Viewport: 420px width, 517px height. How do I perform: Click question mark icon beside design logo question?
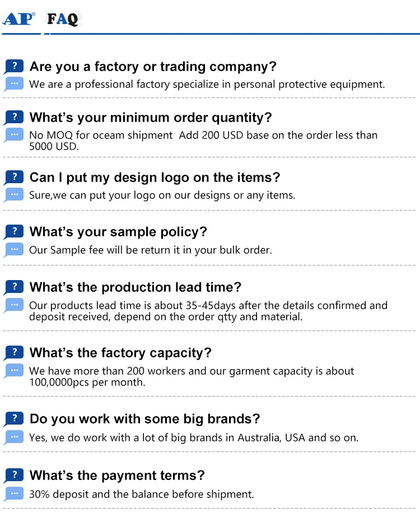(x=14, y=178)
